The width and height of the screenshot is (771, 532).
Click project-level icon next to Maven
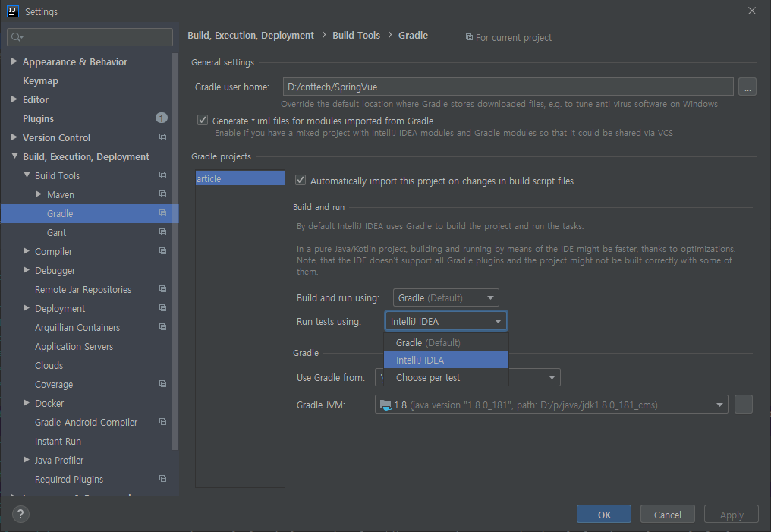click(162, 194)
